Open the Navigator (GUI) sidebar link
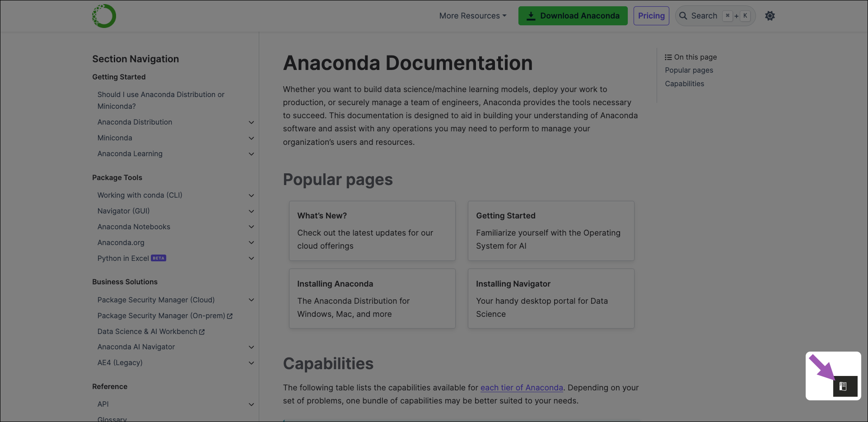The height and width of the screenshot is (422, 868). pos(123,211)
